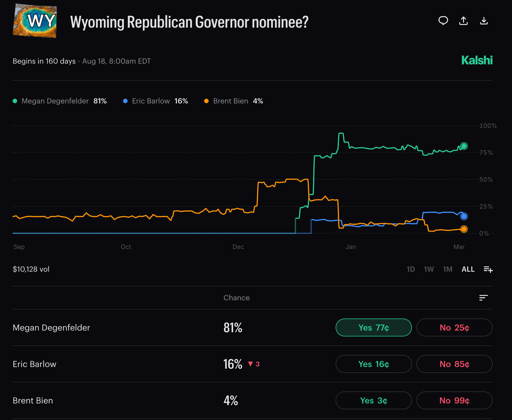Screen dimensions: 512x420
Task: Buy Yes 77¢ for Megan Degenfelder
Action: point(373,327)
